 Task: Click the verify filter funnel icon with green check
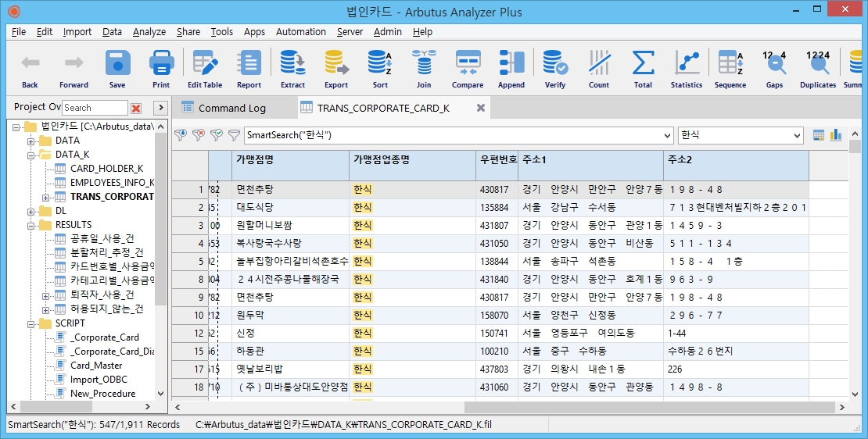tap(217, 135)
